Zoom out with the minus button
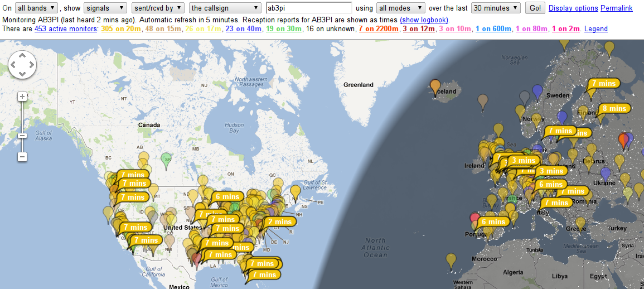Image resolution: width=644 pixels, height=289 pixels. coord(23,157)
